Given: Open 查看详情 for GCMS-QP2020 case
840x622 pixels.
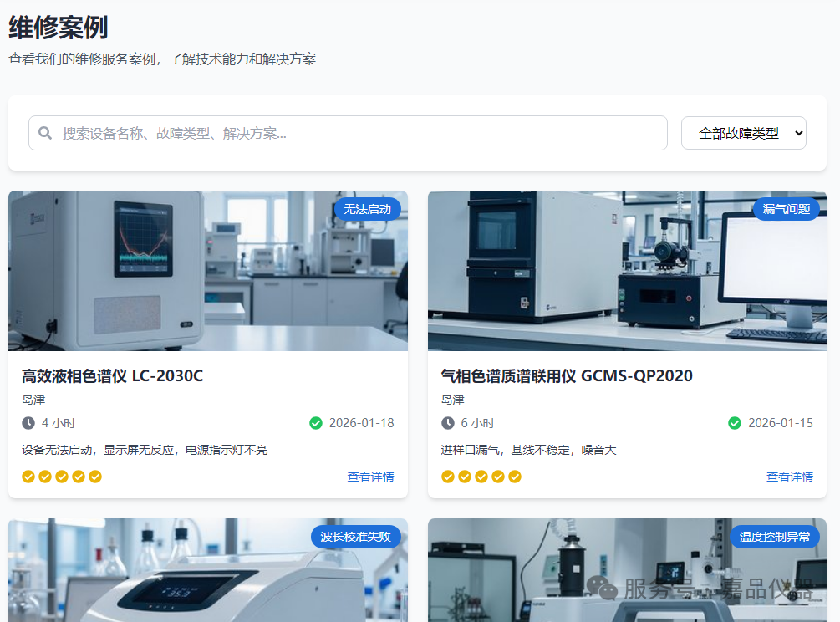Looking at the screenshot, I should pyautogui.click(x=790, y=477).
